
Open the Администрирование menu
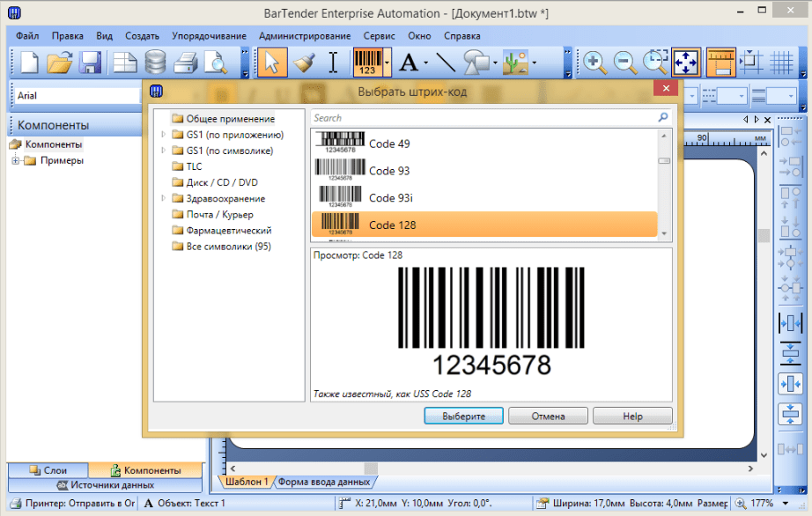click(305, 36)
